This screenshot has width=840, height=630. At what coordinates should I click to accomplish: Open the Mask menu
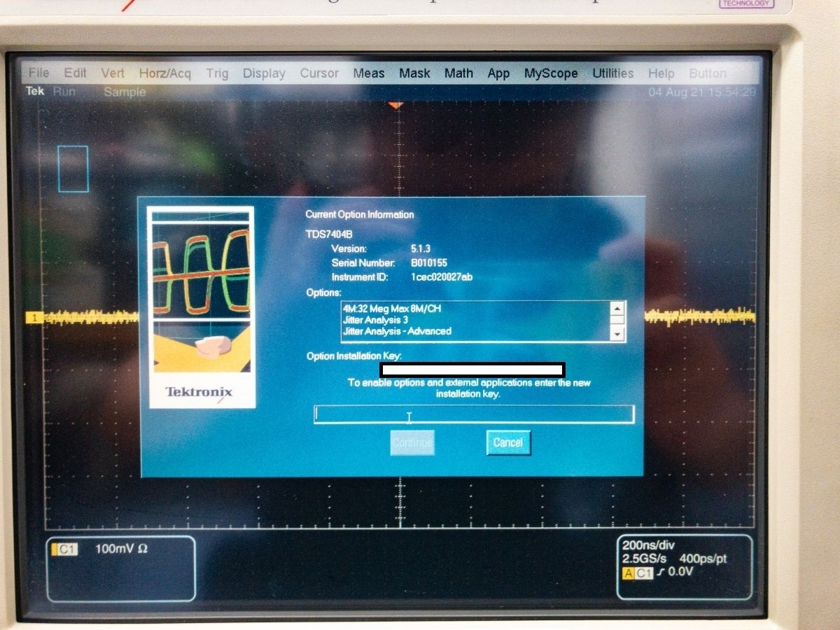415,73
